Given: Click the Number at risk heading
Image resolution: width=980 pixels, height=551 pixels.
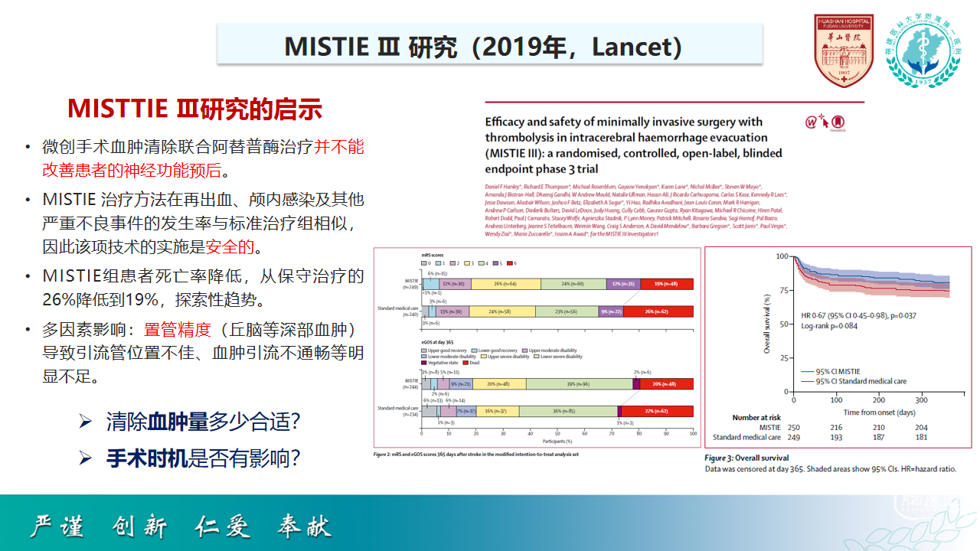Looking at the screenshot, I should point(756,417).
